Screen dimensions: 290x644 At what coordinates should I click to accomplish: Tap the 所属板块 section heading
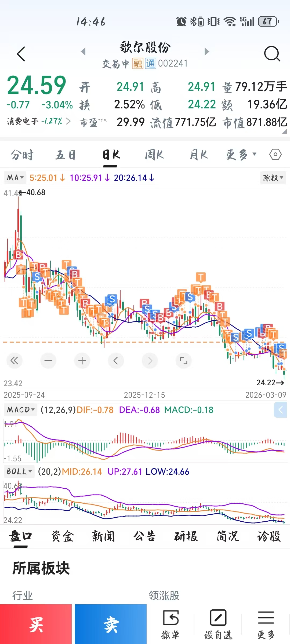41,568
